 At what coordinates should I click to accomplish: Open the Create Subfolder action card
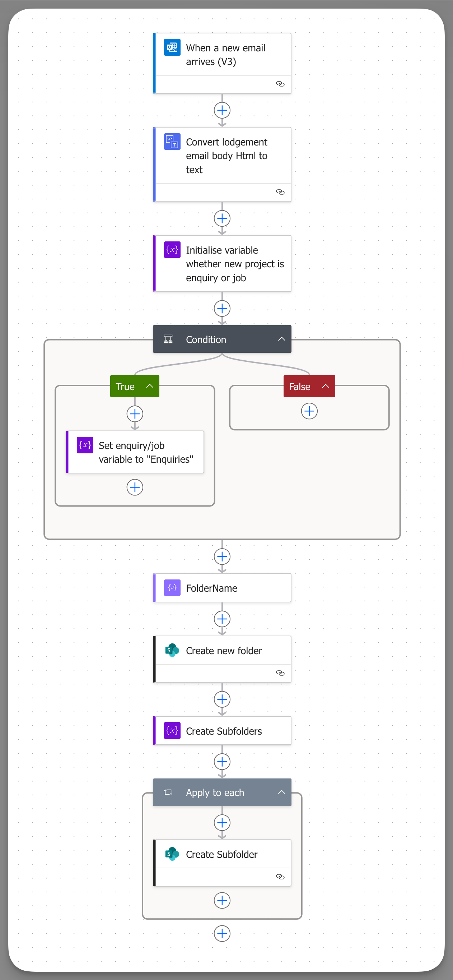pyautogui.click(x=228, y=855)
